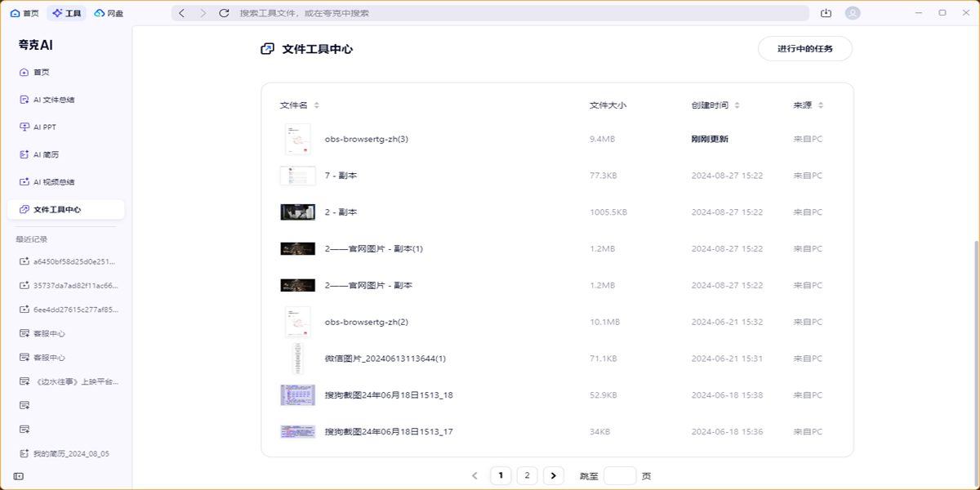Select 文件工具中心 in sidebar
980x490 pixels.
(x=65, y=209)
